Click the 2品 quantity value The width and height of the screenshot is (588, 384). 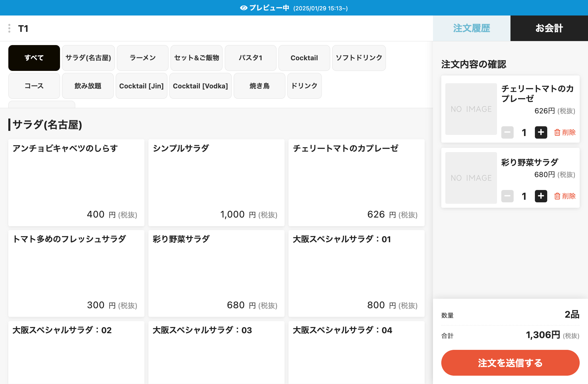[x=572, y=315]
